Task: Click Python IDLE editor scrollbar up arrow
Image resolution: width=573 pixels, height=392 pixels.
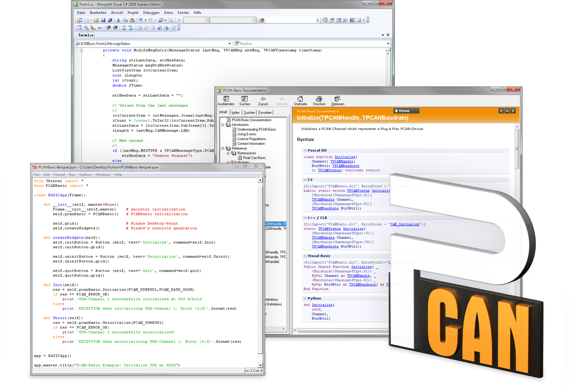Action: pyautogui.click(x=260, y=180)
